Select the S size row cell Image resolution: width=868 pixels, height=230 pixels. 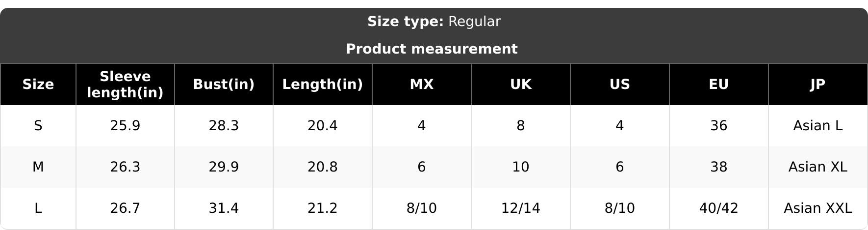tap(38, 126)
